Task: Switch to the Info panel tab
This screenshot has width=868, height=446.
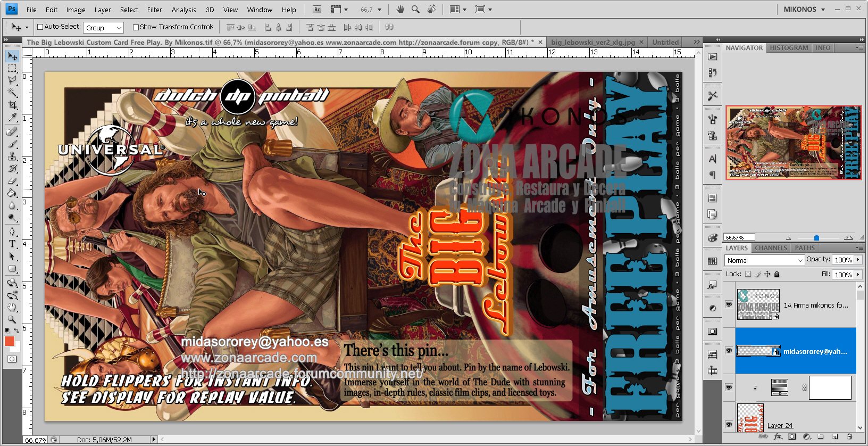Action: pyautogui.click(x=823, y=48)
